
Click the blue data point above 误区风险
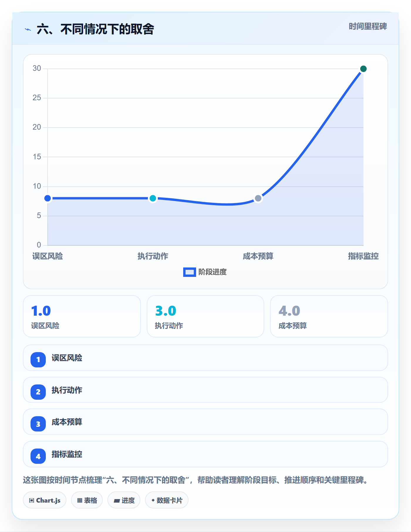[x=48, y=198]
